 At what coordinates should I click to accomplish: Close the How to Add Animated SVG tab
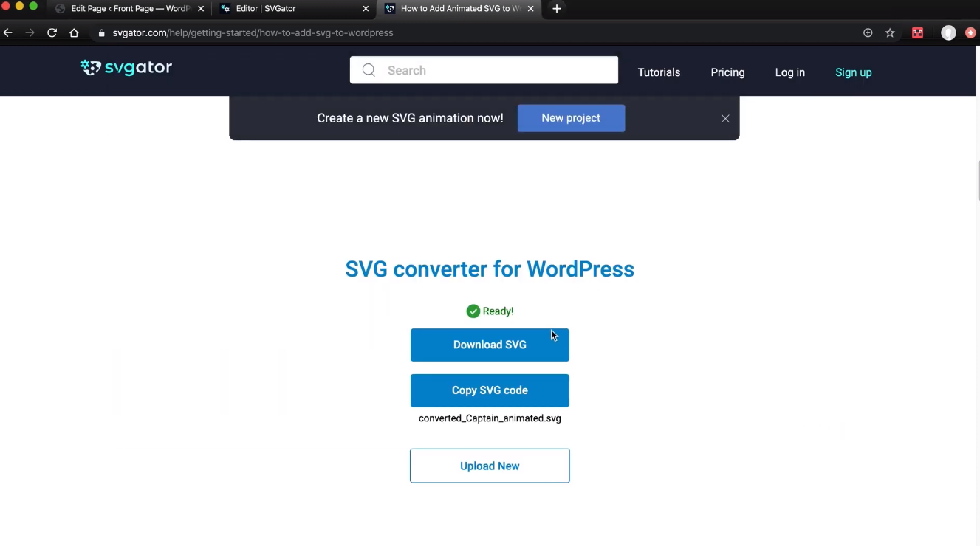(530, 9)
